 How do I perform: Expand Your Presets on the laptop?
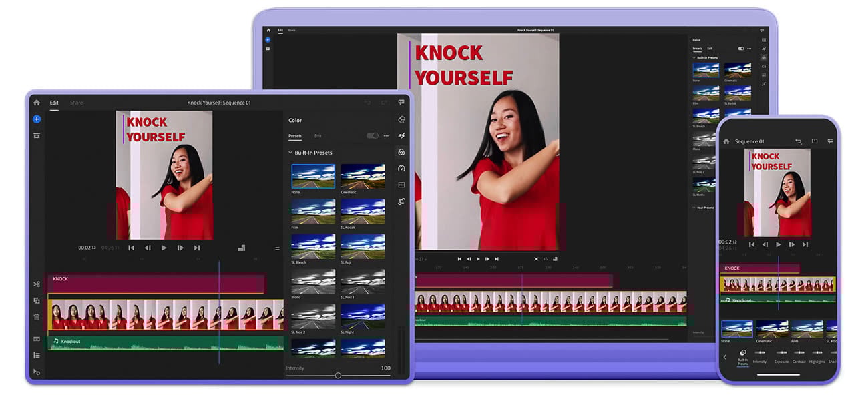point(694,208)
